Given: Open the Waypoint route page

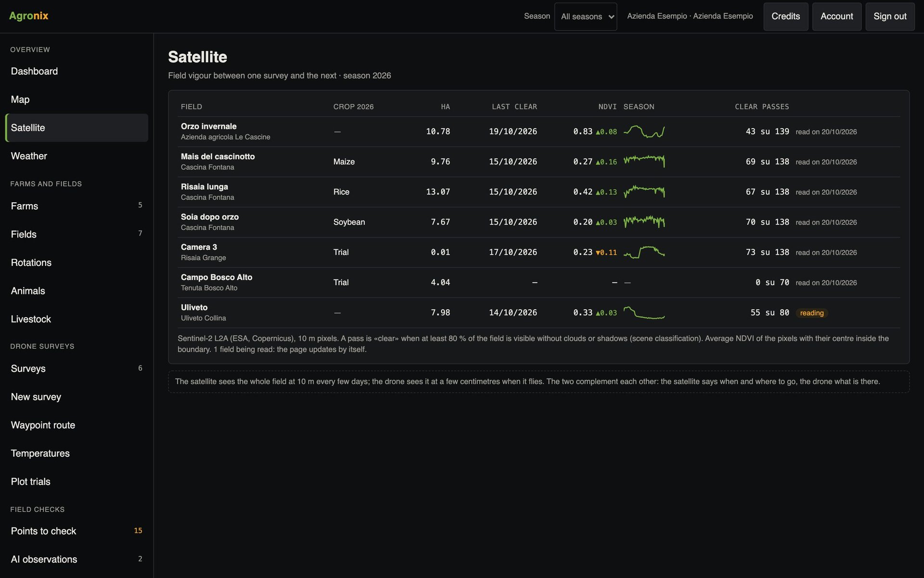Looking at the screenshot, I should 77,425.
